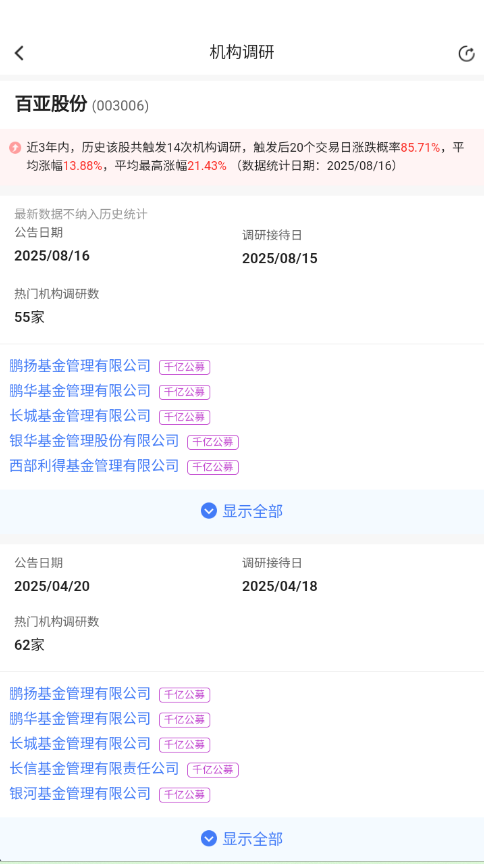Image resolution: width=484 pixels, height=864 pixels.
Task: Expand full list under 2025/04/20 survey
Action: click(x=242, y=839)
